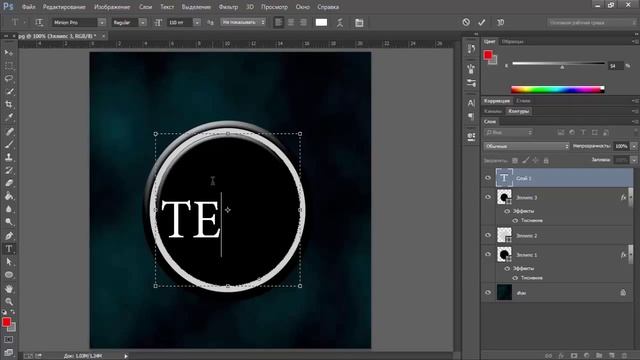Open the layer filter kind dropdown
The image size is (640, 360).
(509, 132)
